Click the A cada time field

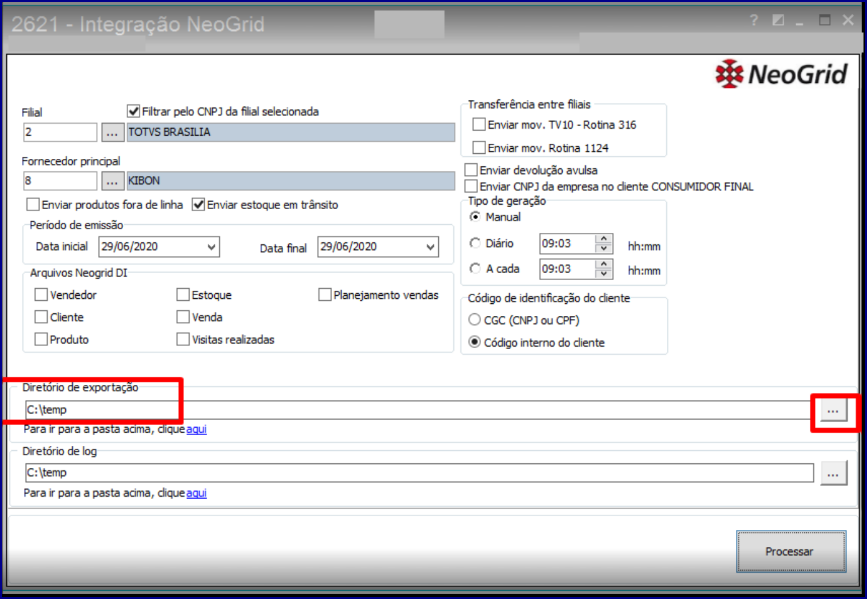tap(568, 269)
